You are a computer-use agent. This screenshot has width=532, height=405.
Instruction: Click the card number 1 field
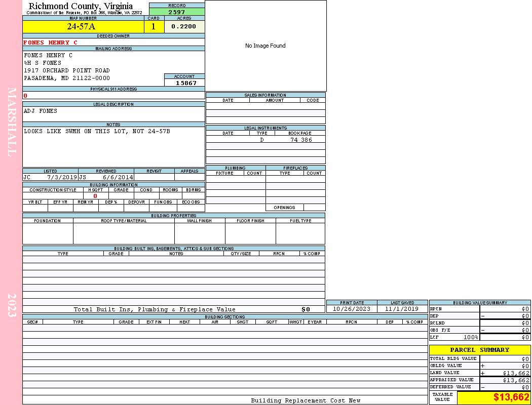click(154, 27)
